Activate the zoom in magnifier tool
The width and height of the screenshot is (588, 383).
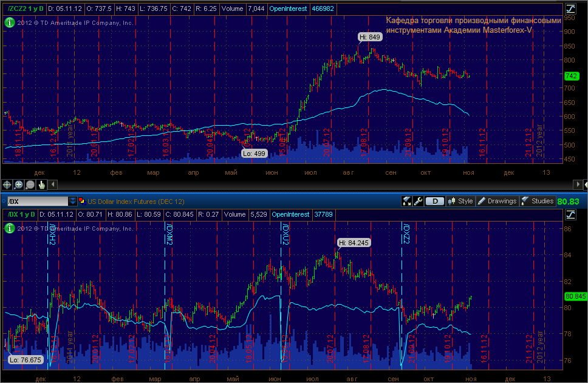[18, 185]
